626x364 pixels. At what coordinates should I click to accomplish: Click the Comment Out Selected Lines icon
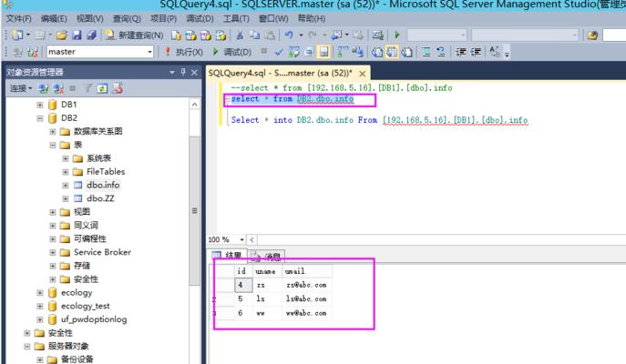(426, 52)
